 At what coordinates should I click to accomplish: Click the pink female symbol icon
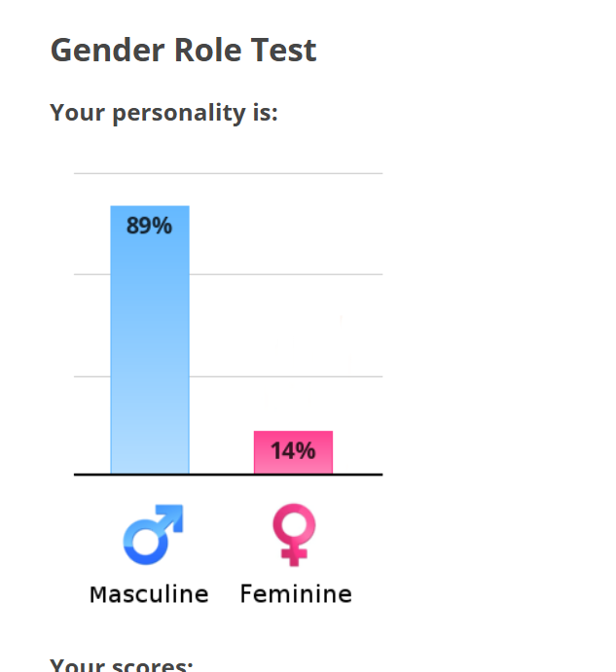(x=294, y=535)
